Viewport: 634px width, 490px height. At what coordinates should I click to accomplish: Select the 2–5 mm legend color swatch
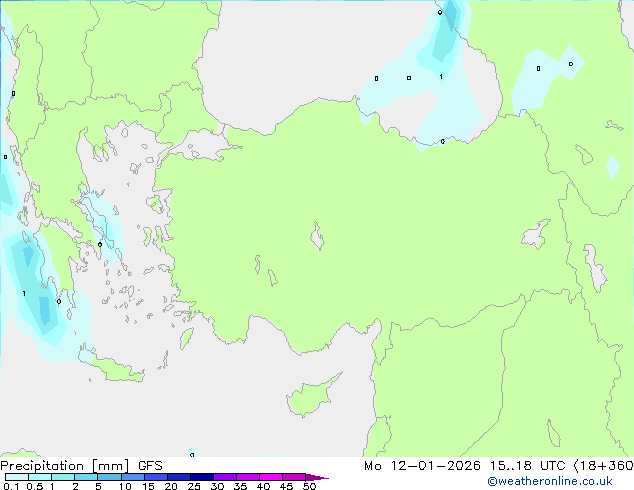click(86, 477)
